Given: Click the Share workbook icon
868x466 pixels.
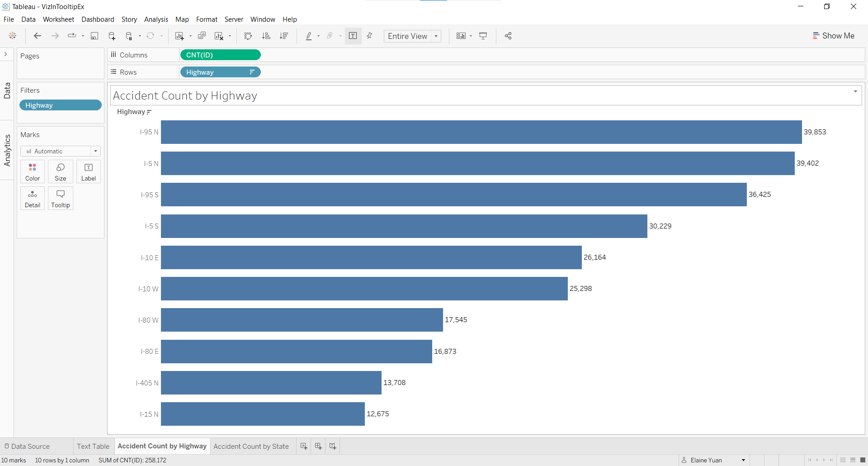Looking at the screenshot, I should (x=508, y=36).
